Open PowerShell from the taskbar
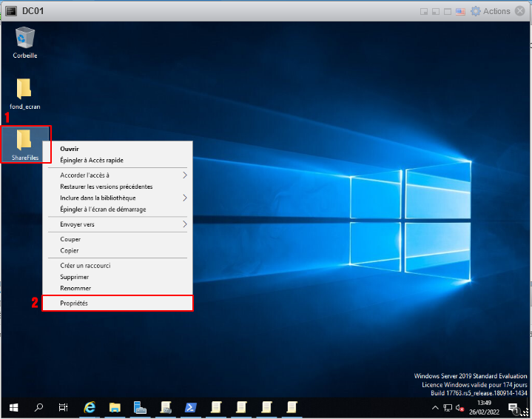Viewport: 532px width, 419px height. point(191,407)
